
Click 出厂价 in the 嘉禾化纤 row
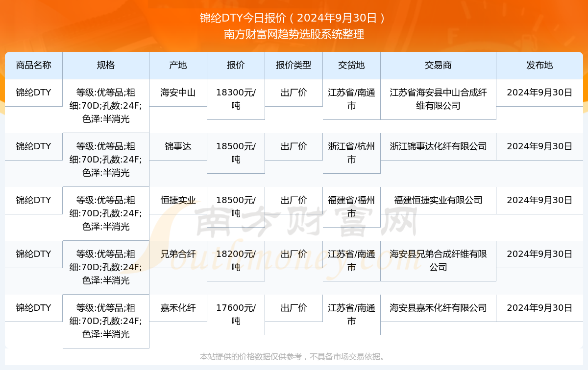tap(294, 308)
